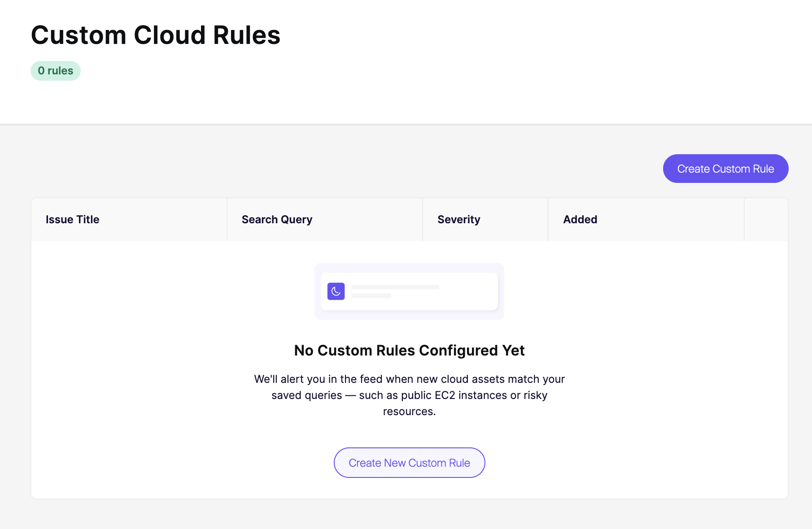Viewport: 812px width, 529px height.
Task: Click the Added column header
Action: click(x=580, y=220)
